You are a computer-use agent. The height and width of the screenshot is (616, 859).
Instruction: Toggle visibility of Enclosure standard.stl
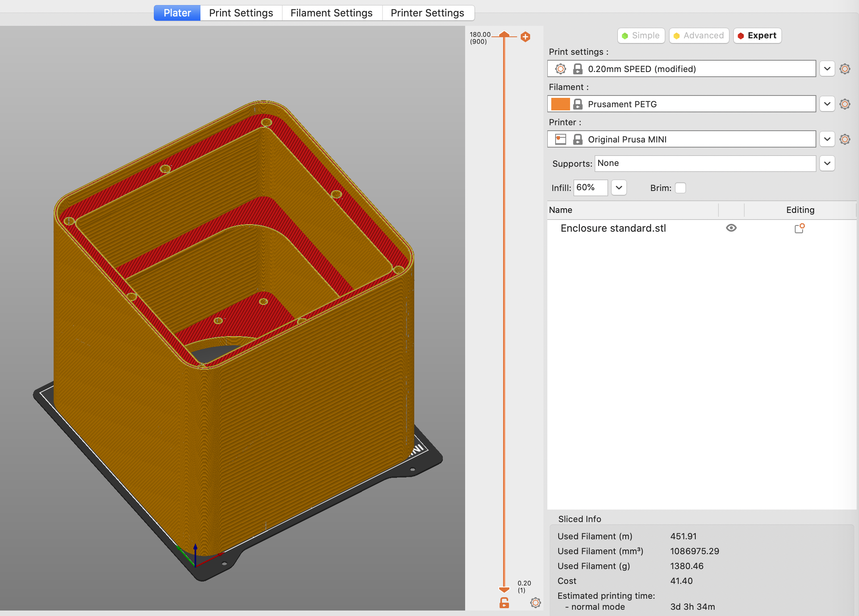pyautogui.click(x=731, y=227)
